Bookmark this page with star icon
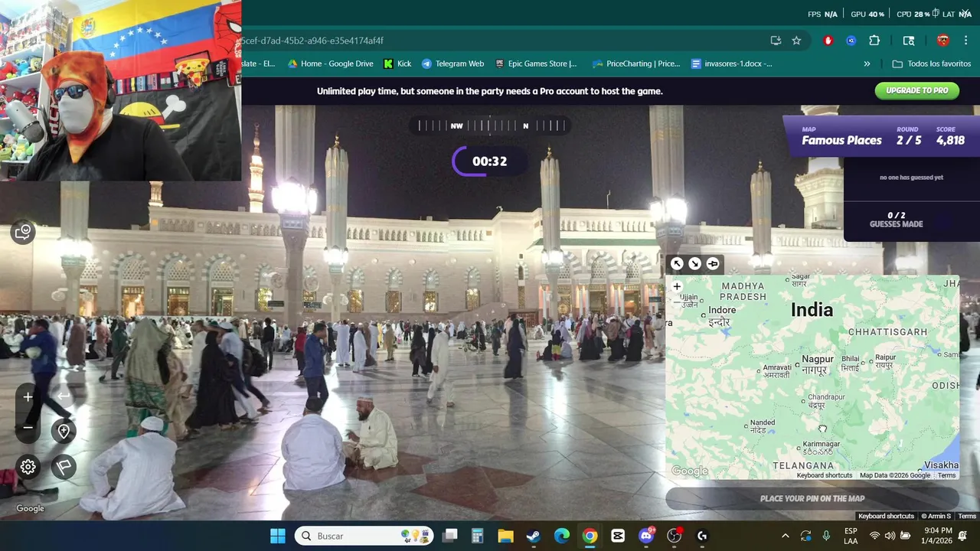Viewport: 980px width, 551px height. [796, 41]
